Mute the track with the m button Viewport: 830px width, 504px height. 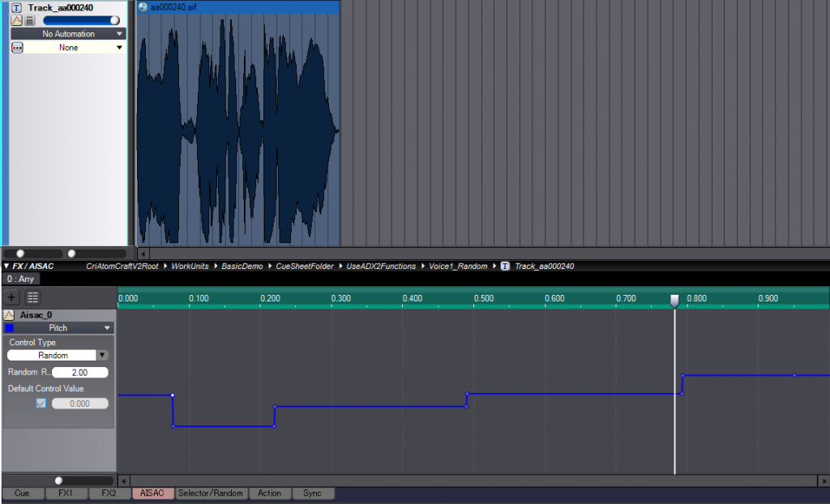pyautogui.click(x=30, y=20)
